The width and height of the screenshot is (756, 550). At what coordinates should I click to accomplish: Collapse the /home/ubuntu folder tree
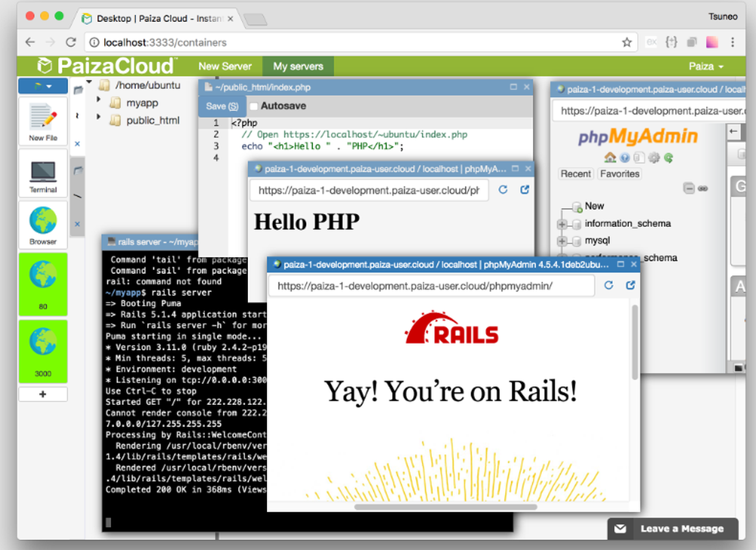pyautogui.click(x=89, y=82)
